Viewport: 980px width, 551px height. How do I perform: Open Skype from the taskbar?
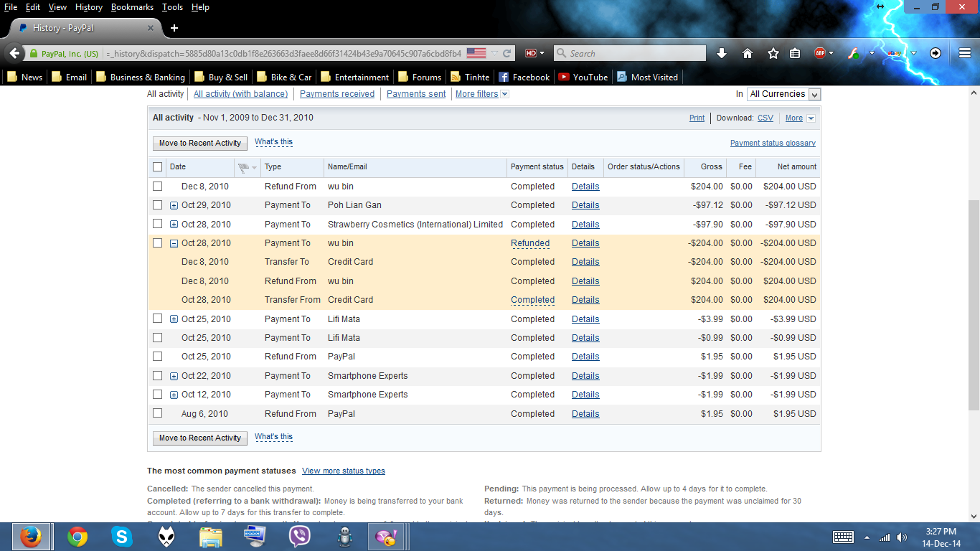tap(122, 537)
